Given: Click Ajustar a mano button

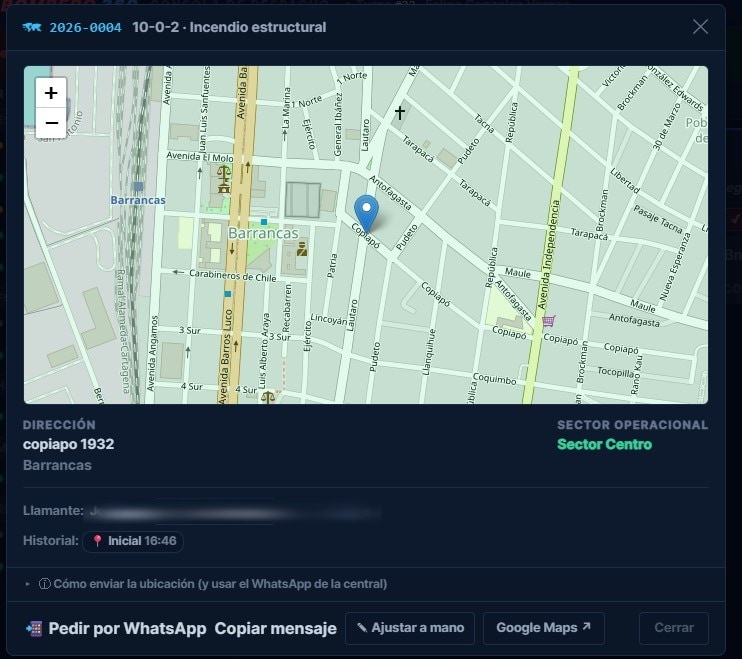Looking at the screenshot, I should [x=410, y=628].
